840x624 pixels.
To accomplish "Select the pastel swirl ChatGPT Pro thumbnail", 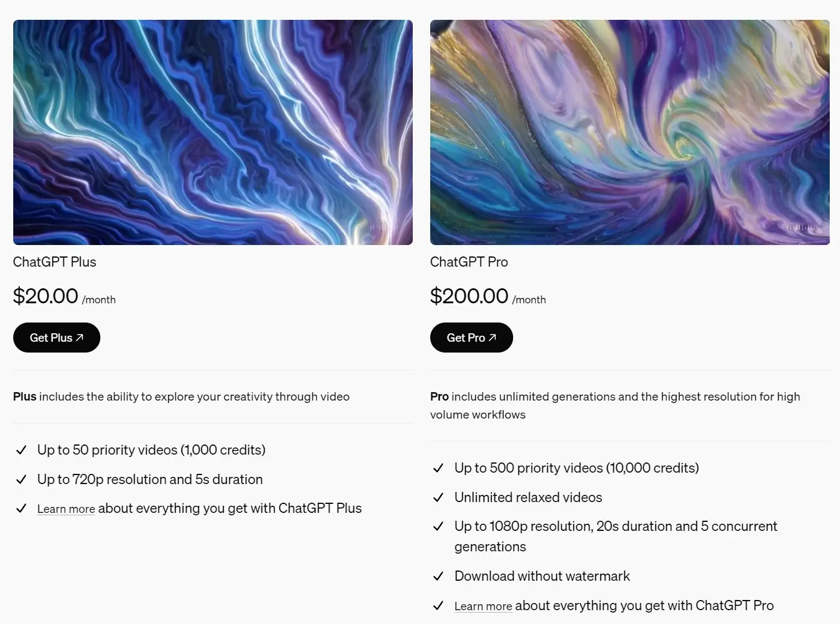I will [x=630, y=132].
